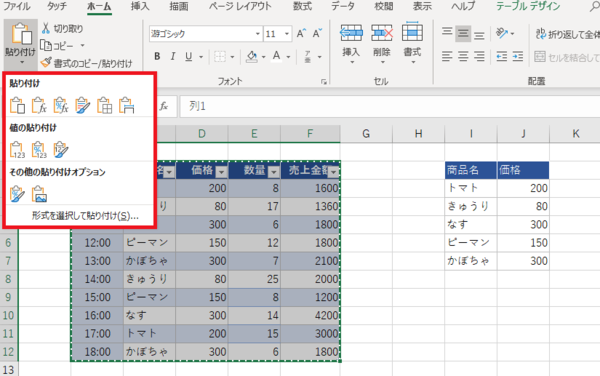Open the コピー dropdown arrow

pyautogui.click(x=82, y=46)
